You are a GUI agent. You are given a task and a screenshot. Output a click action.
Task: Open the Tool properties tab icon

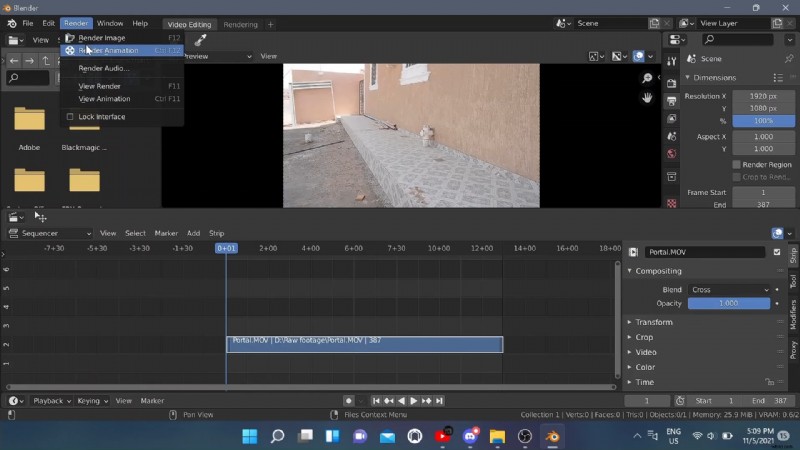pos(671,61)
